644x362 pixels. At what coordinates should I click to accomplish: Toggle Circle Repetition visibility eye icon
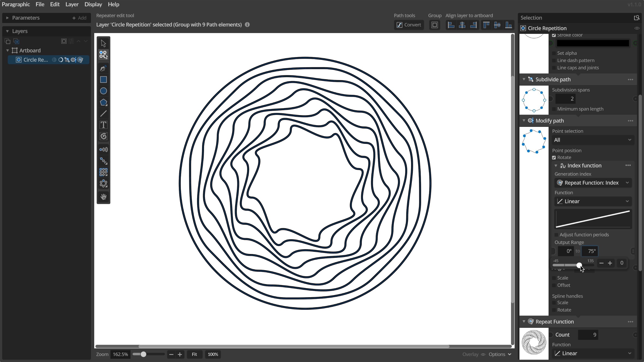[x=637, y=28]
